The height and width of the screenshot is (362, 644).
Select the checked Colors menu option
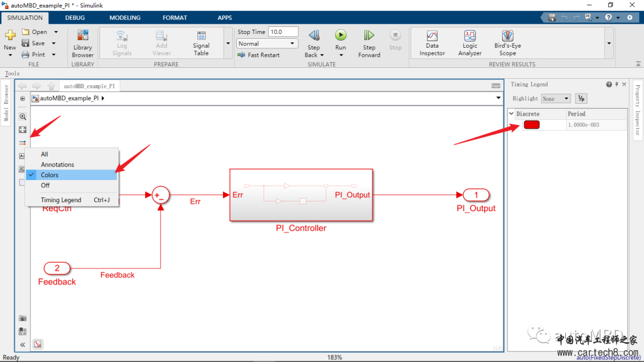pos(72,175)
